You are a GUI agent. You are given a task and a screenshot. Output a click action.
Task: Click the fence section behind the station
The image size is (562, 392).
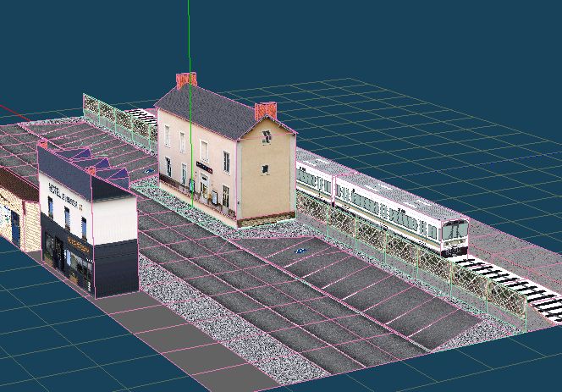(118, 119)
